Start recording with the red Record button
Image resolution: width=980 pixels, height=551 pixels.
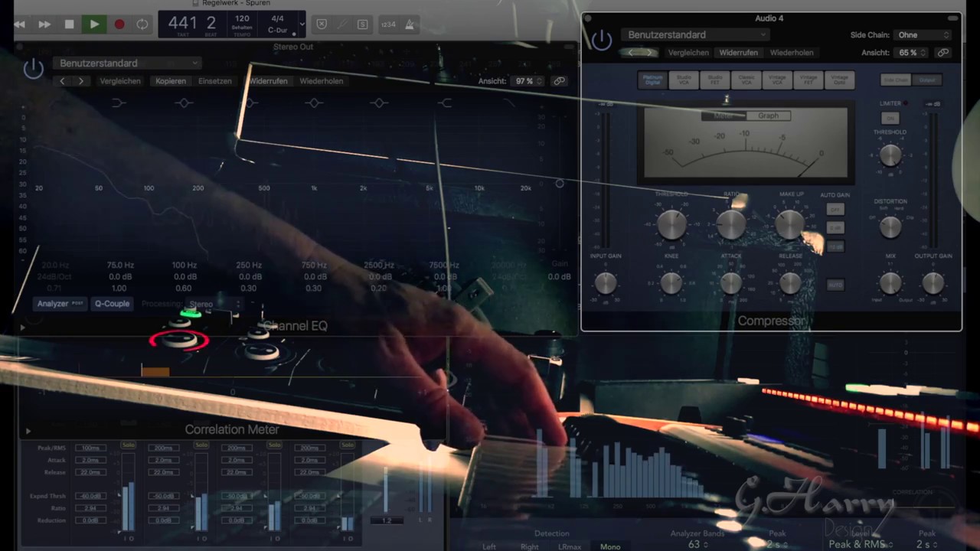(x=119, y=24)
